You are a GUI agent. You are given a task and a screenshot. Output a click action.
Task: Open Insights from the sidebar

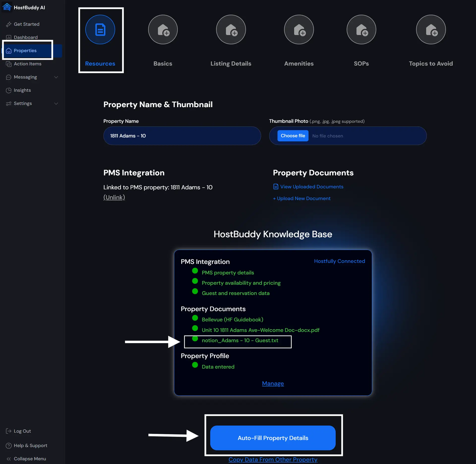[22, 90]
